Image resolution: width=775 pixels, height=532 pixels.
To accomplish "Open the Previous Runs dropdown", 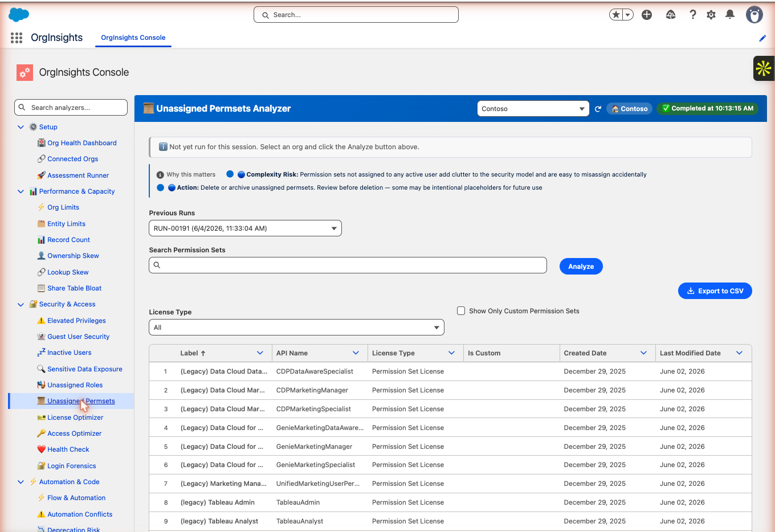I will click(x=245, y=228).
